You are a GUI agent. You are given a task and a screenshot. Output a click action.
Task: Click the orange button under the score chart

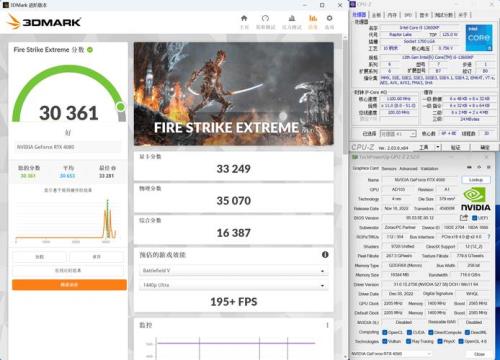69,285
